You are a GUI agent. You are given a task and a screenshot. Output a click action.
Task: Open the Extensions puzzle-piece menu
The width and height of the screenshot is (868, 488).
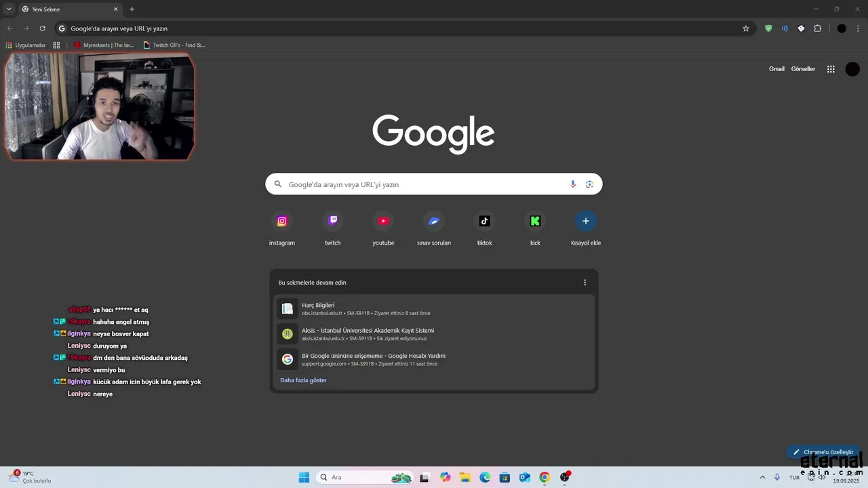tap(818, 28)
